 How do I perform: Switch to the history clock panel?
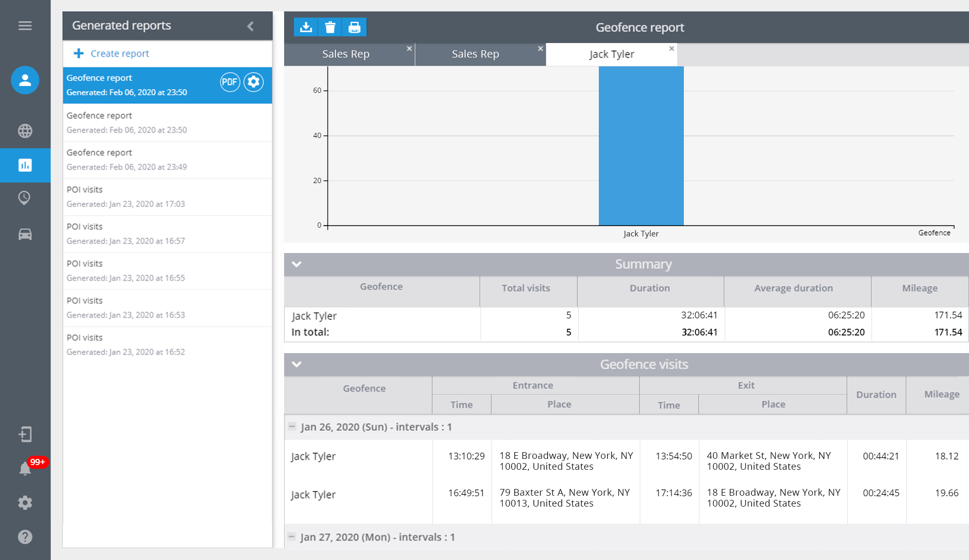pos(25,199)
